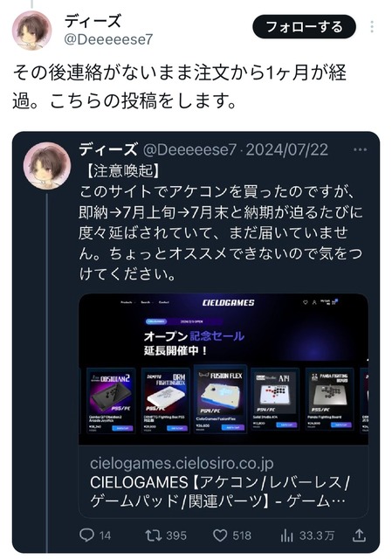Click the フォローする follow button

point(304,27)
